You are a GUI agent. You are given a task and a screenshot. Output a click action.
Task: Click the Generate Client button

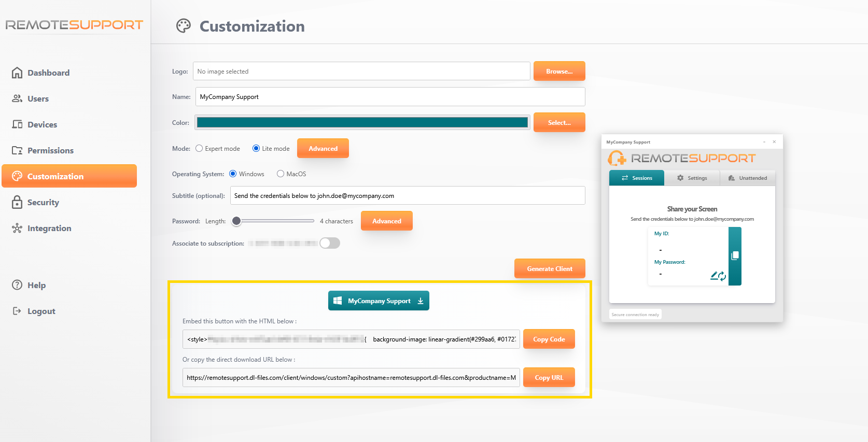550,269
